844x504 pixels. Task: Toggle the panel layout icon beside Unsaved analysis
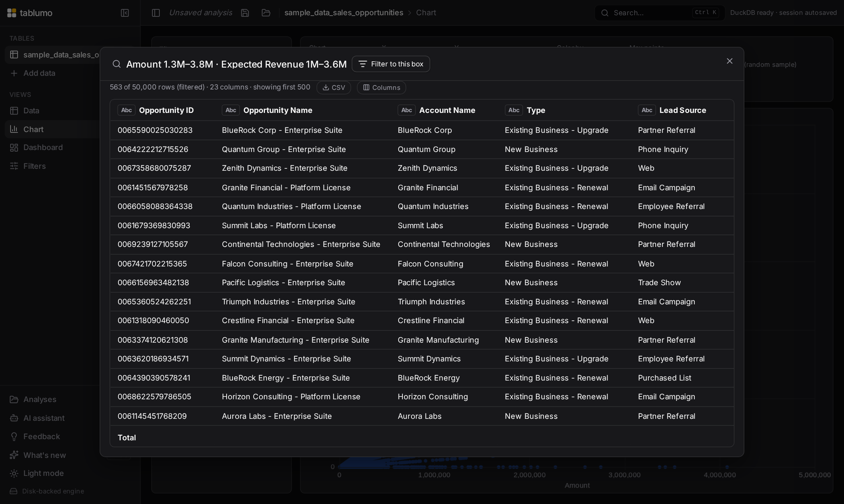[156, 13]
